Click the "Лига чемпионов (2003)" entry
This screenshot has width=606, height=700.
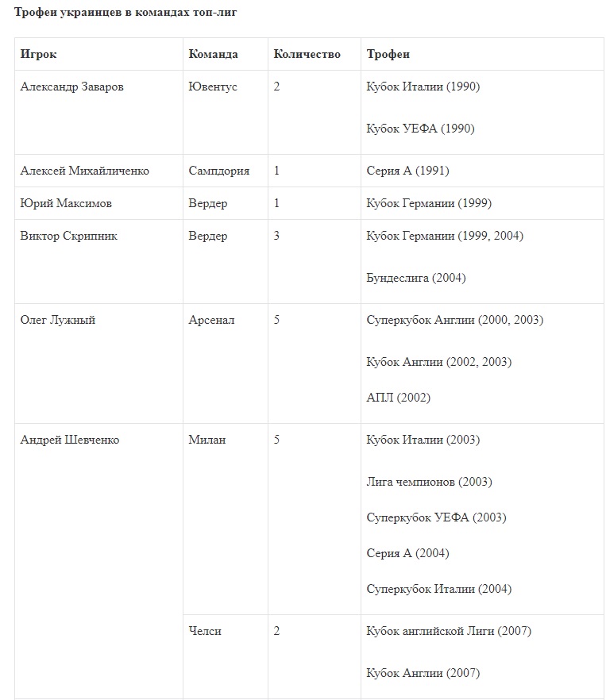429,482
